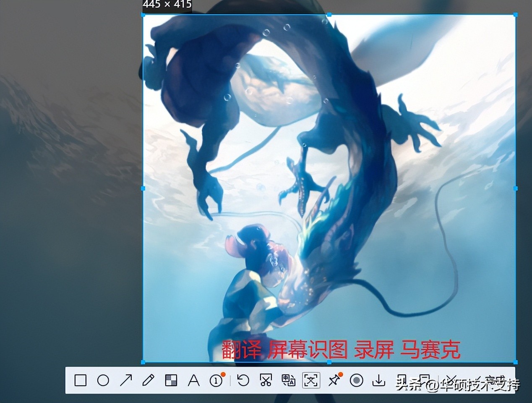Click the left-edge middle resize handle
Screen dimensions: 532x403
coord(143,188)
